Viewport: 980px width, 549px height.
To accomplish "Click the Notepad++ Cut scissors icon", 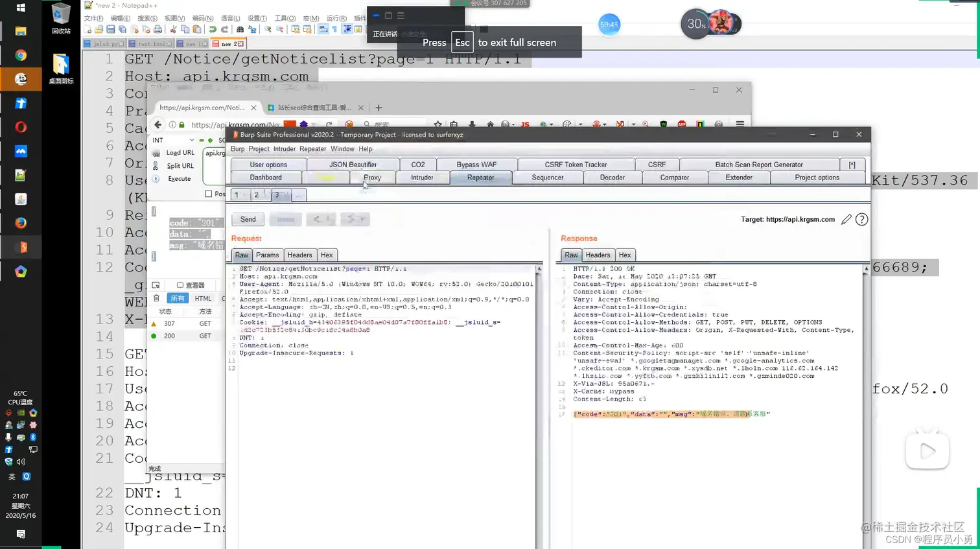I will (173, 29).
